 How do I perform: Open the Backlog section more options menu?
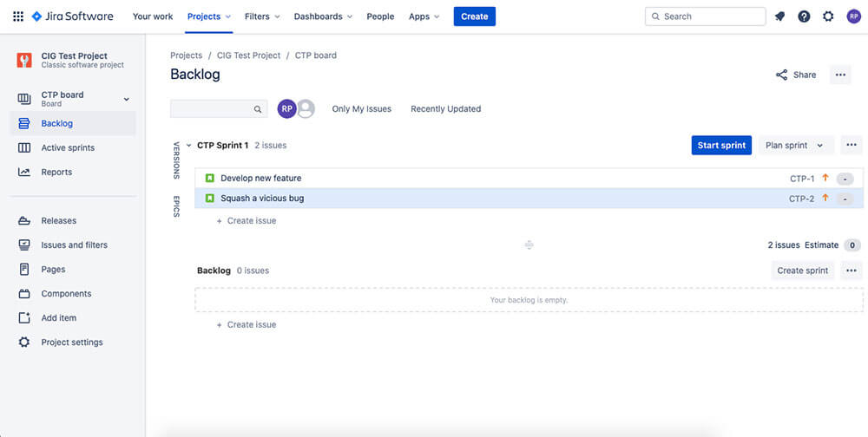(852, 271)
